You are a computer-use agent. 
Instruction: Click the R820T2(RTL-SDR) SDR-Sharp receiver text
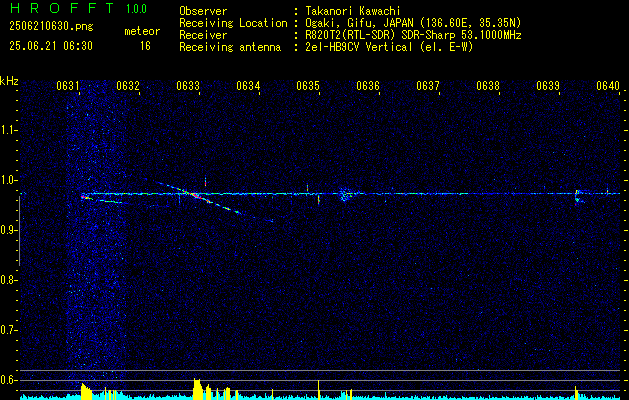pos(413,35)
